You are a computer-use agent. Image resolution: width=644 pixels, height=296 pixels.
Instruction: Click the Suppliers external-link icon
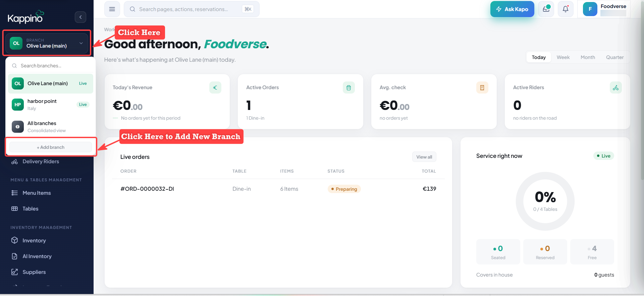pyautogui.click(x=14, y=272)
